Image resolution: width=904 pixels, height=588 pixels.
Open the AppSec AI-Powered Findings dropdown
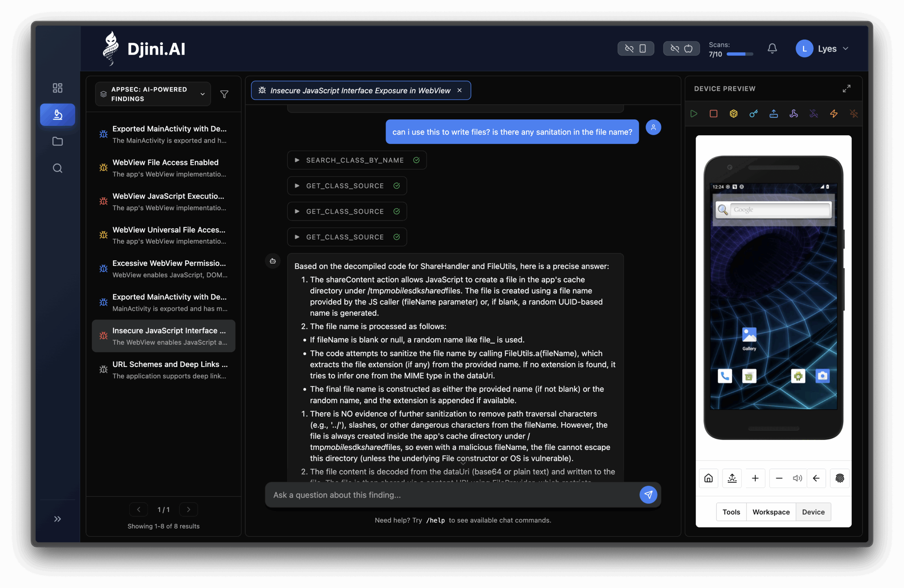click(x=153, y=94)
